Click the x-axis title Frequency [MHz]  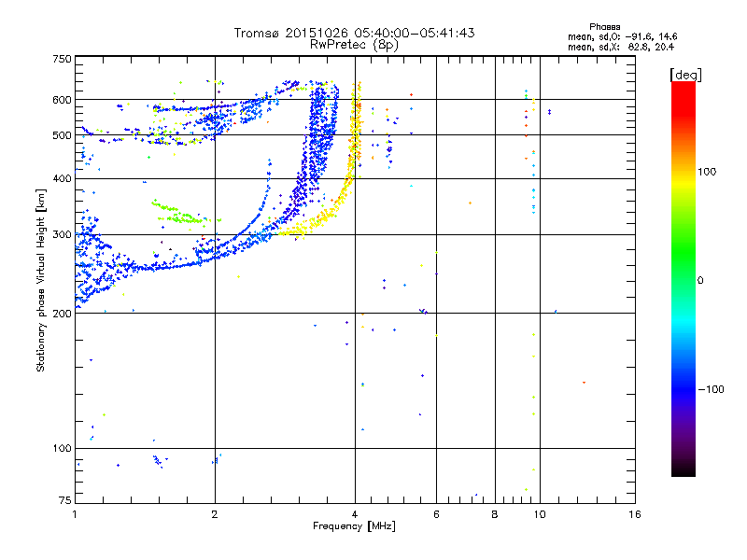pyautogui.click(x=354, y=526)
